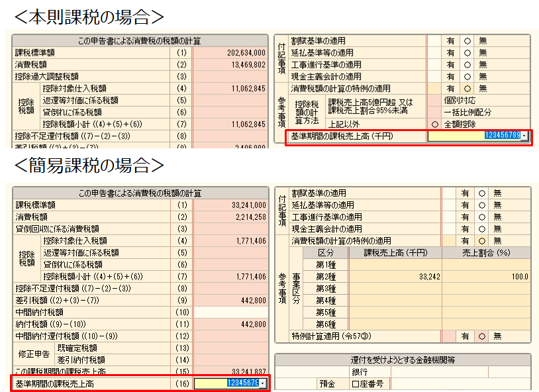Click the 第5種 課税売上高 input cell
The height and width of the screenshot is (392, 539).
[395, 312]
